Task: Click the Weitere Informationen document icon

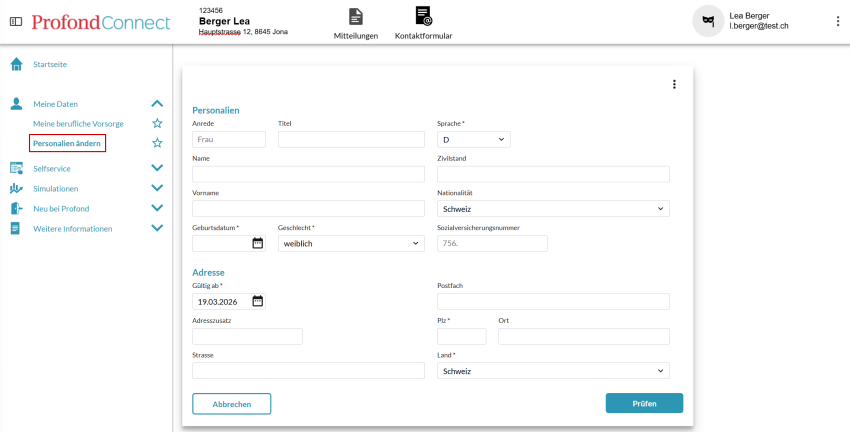Action: 15,229
